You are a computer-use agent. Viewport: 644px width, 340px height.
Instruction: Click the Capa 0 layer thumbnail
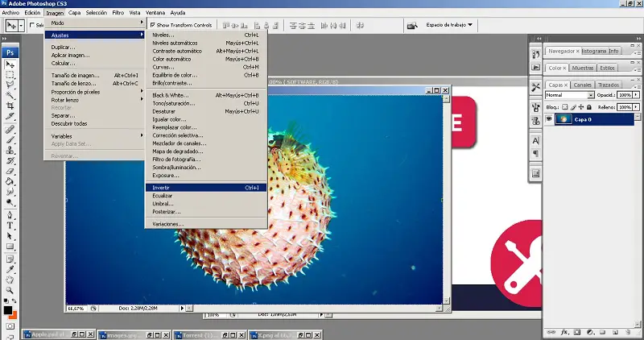point(564,119)
